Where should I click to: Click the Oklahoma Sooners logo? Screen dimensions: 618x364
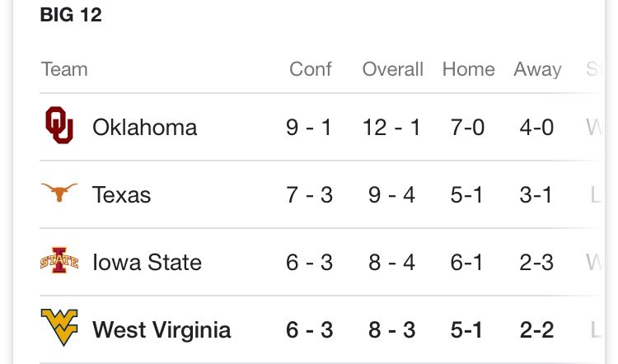click(x=59, y=125)
